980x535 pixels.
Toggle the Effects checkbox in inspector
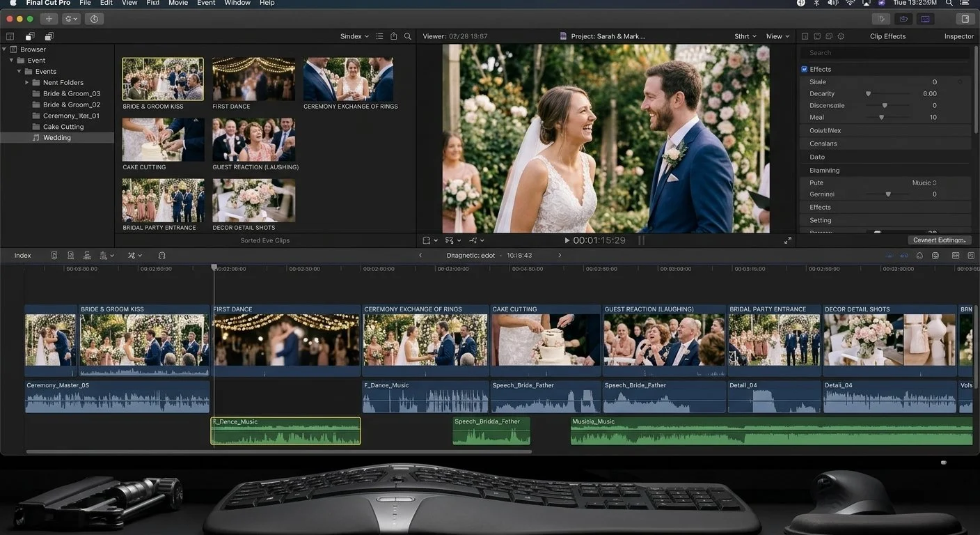pos(805,69)
